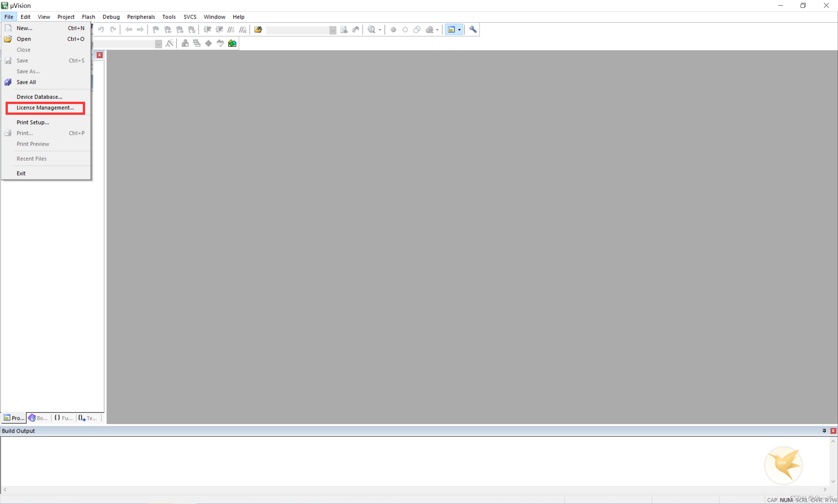The width and height of the screenshot is (838, 504).
Task: Click Print Setup menu entry
Action: tap(33, 122)
